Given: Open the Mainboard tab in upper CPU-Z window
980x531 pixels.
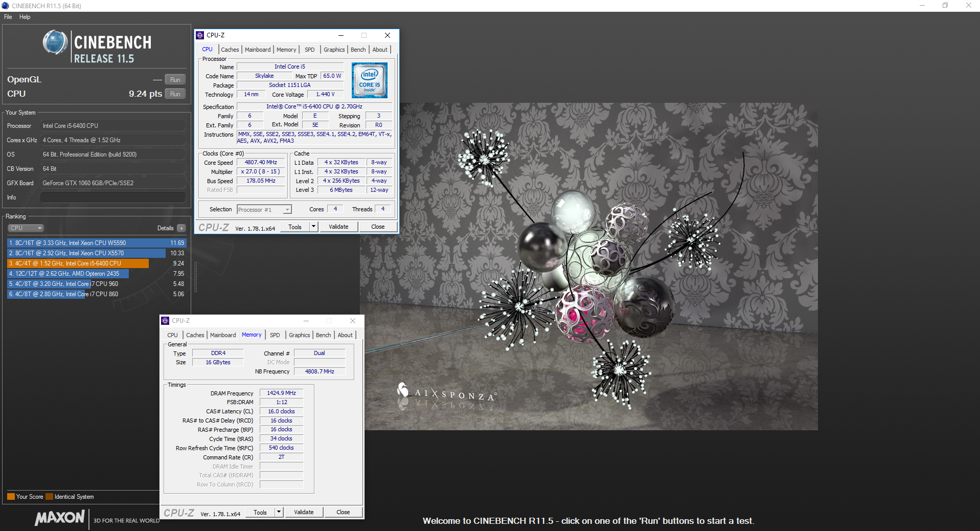Looking at the screenshot, I should tap(258, 50).
